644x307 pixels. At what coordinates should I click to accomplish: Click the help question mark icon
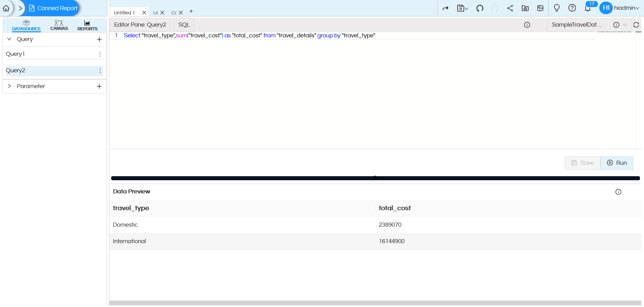click(572, 8)
